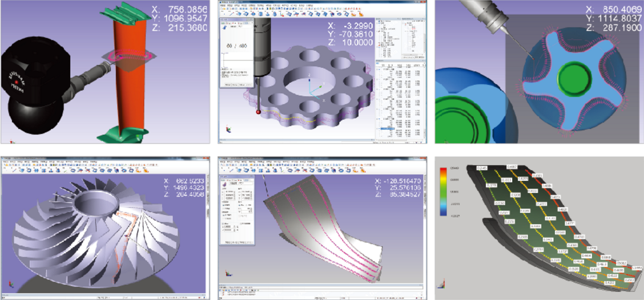Click the blue icon inside the 60 / 600 dialog
Image resolution: width=644 pixels, height=300 pixels.
[224, 27]
